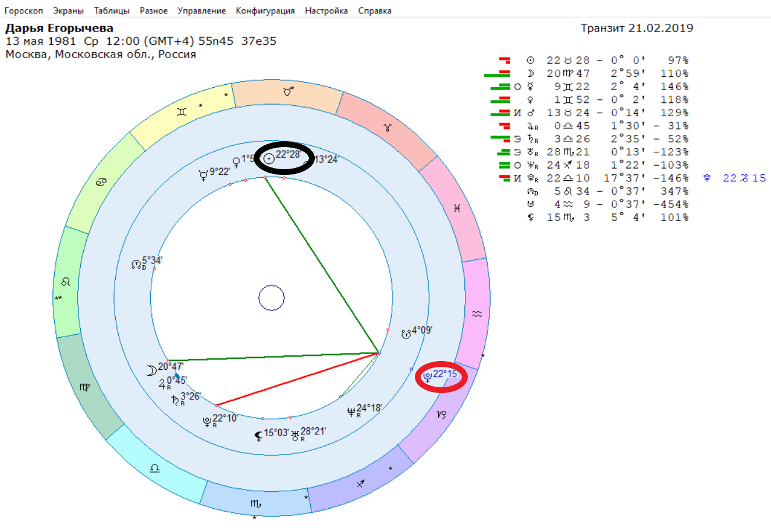Click the birth data line '13 мая 1981'
The image size is (771, 532).
tap(141, 41)
